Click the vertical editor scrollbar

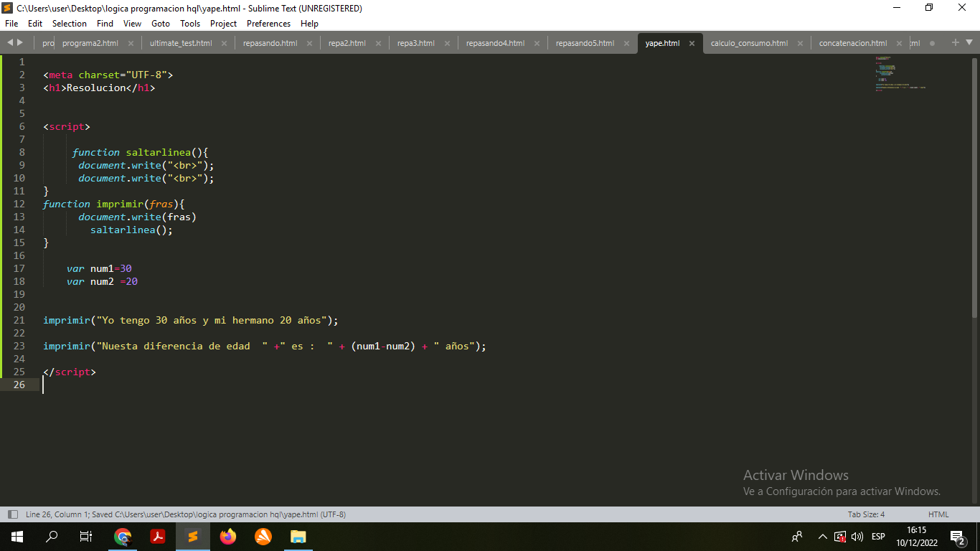pyautogui.click(x=976, y=187)
